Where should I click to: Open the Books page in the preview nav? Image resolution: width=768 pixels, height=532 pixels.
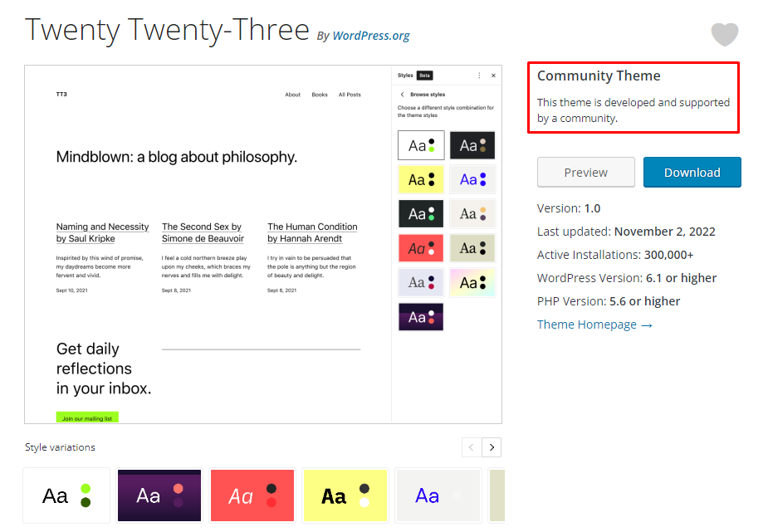(x=320, y=94)
